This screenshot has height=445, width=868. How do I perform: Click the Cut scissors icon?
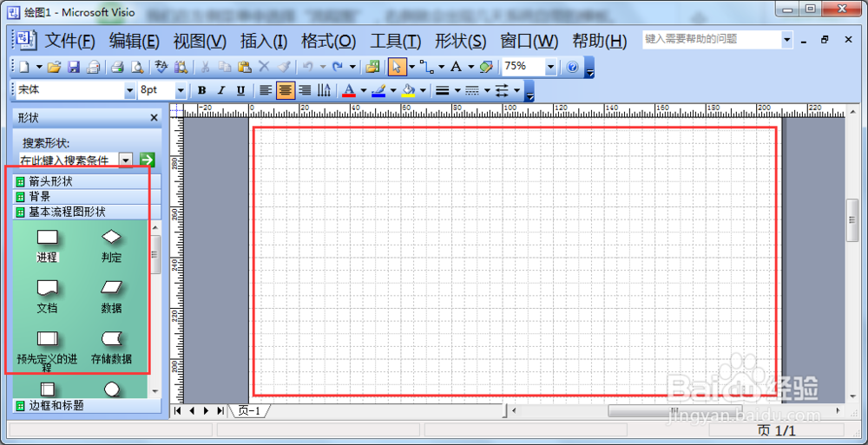pos(205,67)
